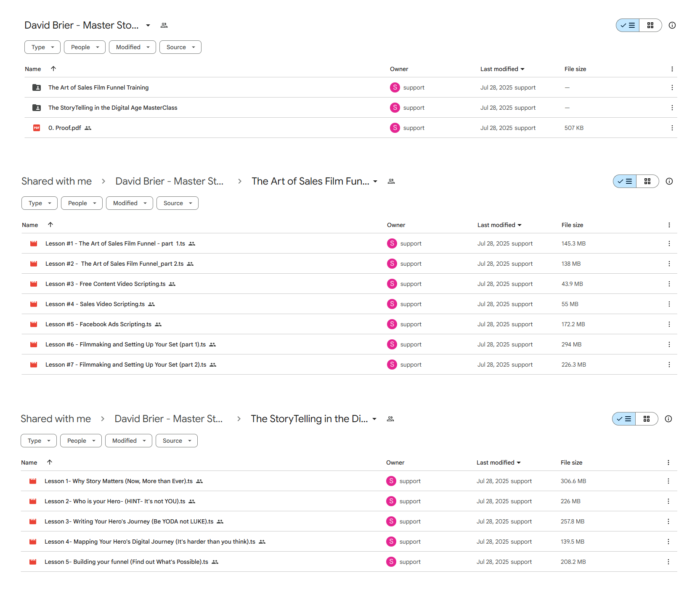Open People filter in The StoryTelling in the Di... panel

[81, 441]
